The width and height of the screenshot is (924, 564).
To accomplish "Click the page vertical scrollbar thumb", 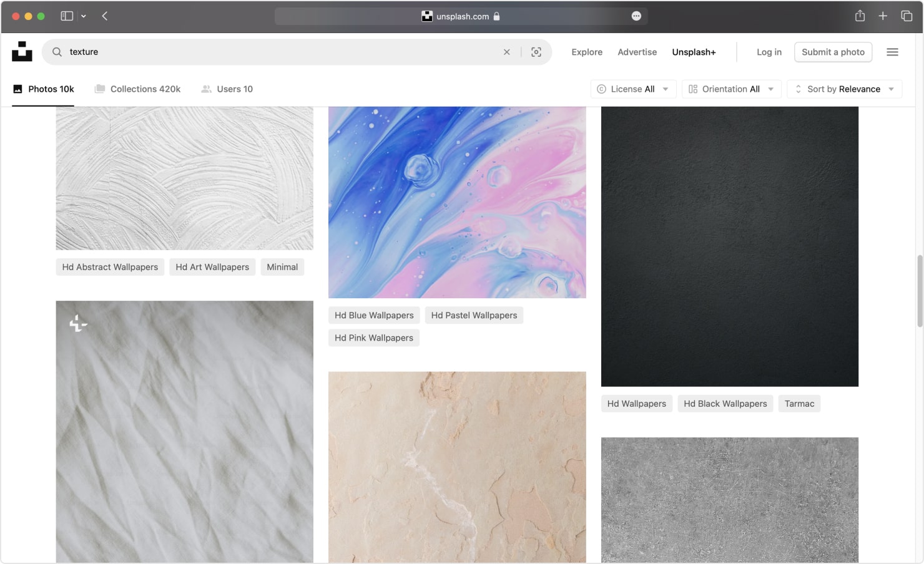I will point(920,291).
